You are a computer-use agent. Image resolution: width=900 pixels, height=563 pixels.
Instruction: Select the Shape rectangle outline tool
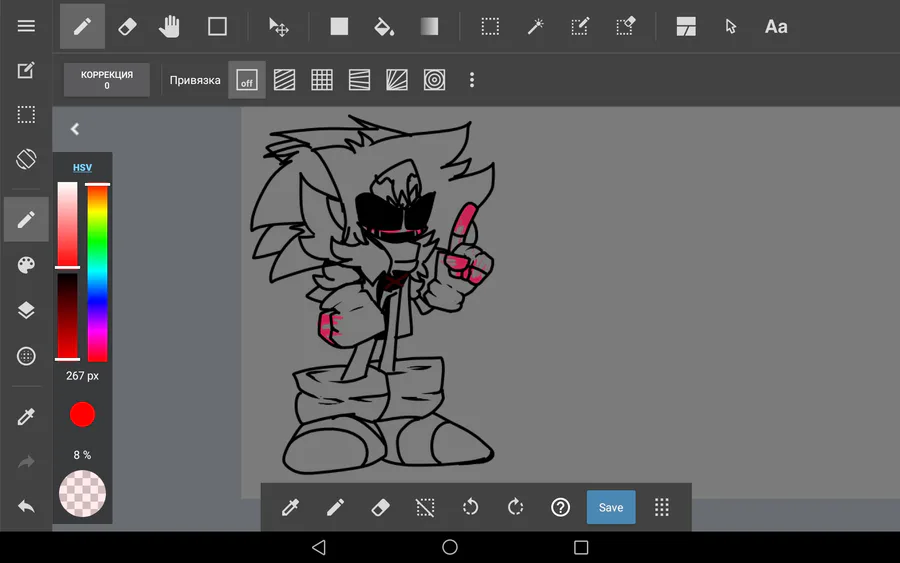tap(217, 26)
